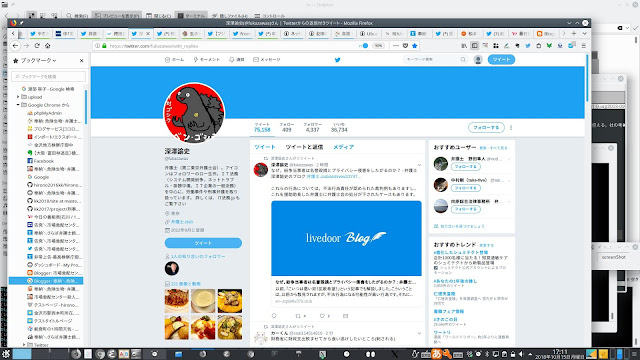Viewport: 640px width, 360px height.
Task: Click the sidebar ツイート button under bio
Action: coord(203,243)
